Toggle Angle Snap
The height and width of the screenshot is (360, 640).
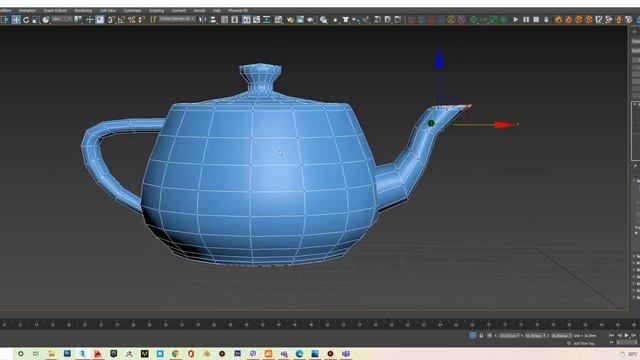point(121,20)
